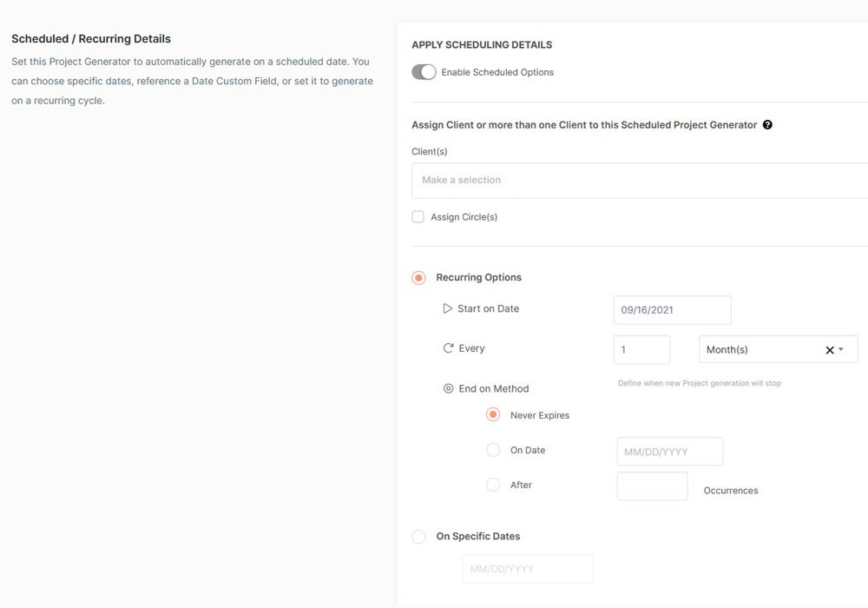The width and height of the screenshot is (868, 608).
Task: Click the date field under On Specific Dates
Action: [528, 569]
